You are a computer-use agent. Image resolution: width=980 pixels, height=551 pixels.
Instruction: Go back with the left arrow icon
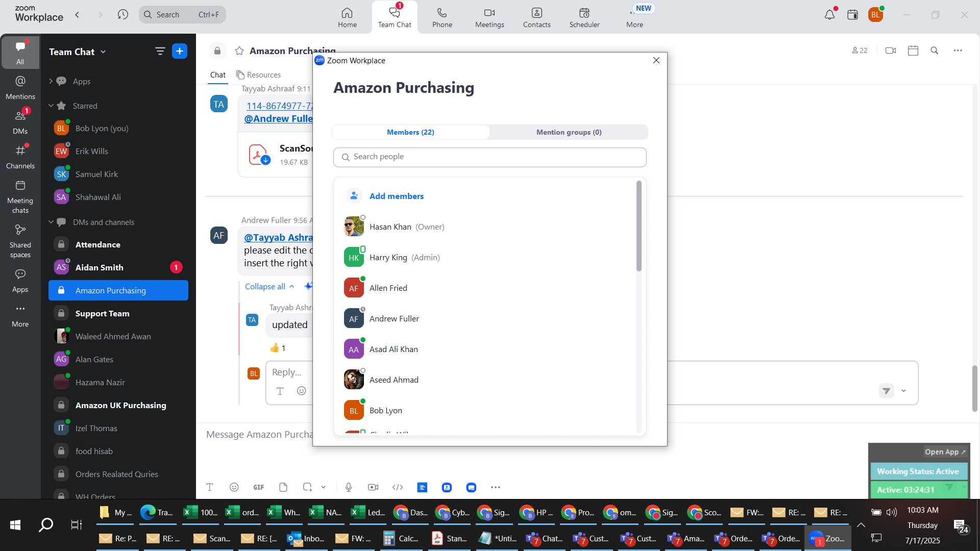(x=77, y=14)
